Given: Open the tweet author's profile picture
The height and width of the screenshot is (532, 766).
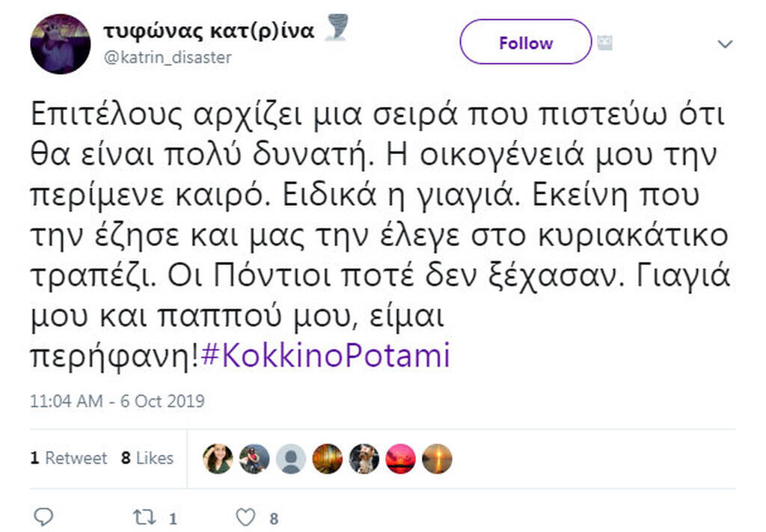Looking at the screenshot, I should 60,44.
